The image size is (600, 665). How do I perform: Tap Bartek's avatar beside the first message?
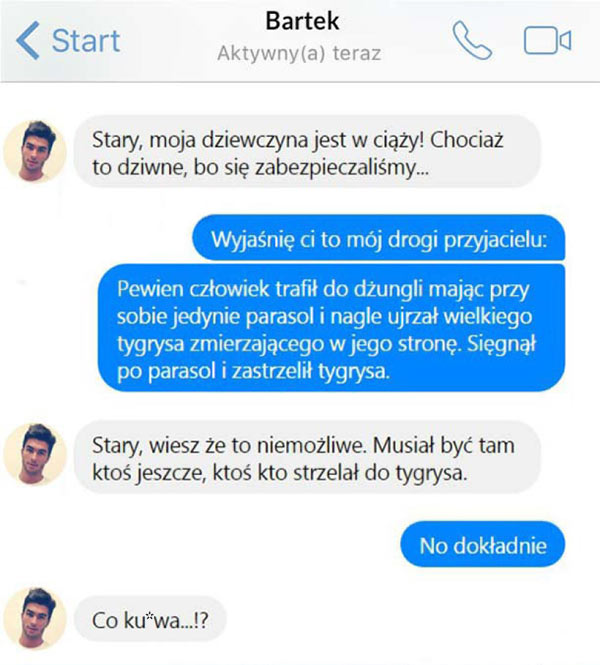click(x=35, y=151)
